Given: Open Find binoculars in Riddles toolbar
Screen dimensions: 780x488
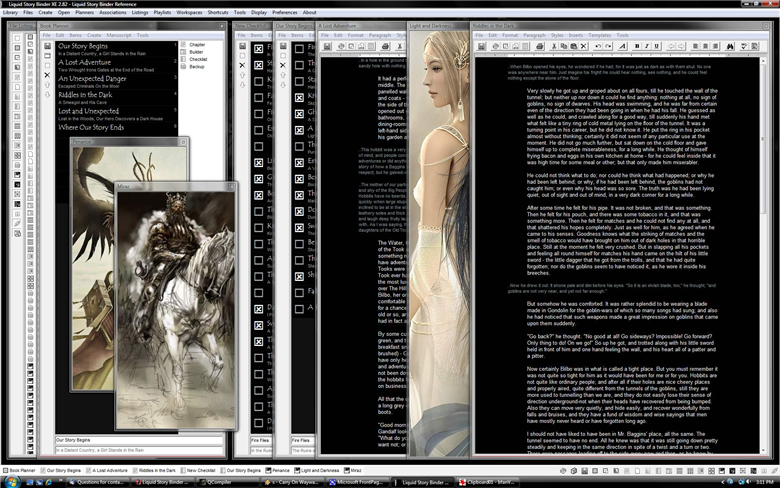Looking at the screenshot, I should click(730, 46).
